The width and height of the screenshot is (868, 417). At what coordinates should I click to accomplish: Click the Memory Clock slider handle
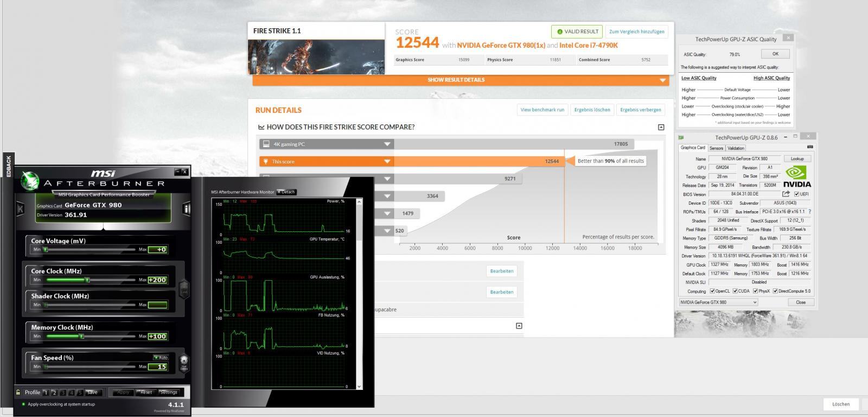coord(81,336)
